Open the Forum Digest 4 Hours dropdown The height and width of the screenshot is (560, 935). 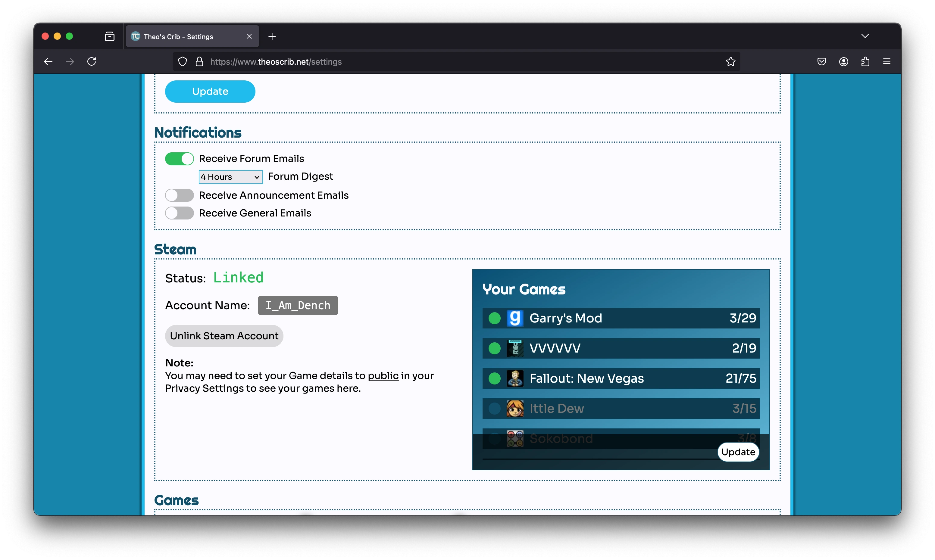pyautogui.click(x=231, y=177)
